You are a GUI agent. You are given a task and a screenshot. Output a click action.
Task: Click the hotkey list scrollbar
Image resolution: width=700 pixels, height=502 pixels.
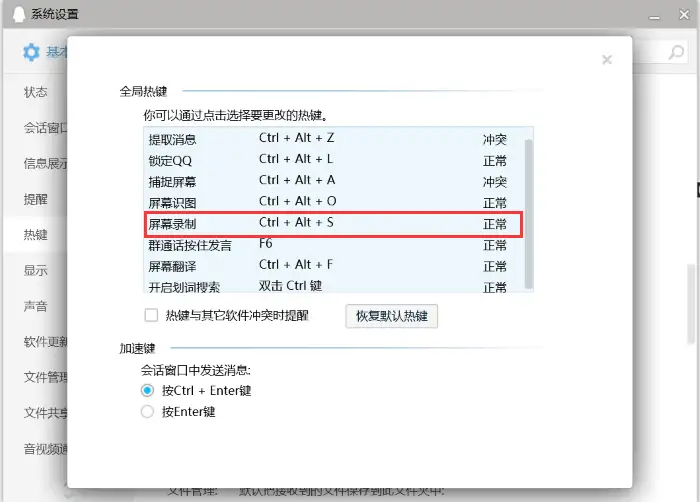(529, 213)
